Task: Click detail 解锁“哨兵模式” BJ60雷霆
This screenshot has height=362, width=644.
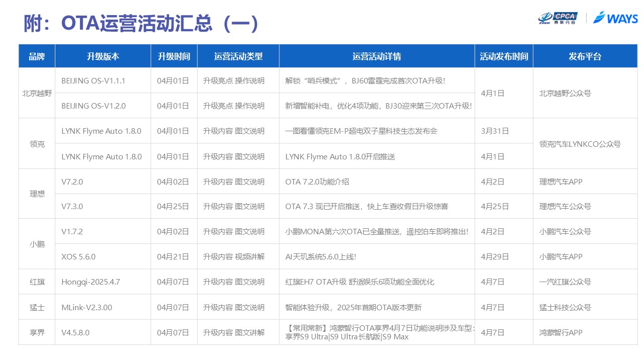Action: click(365, 80)
